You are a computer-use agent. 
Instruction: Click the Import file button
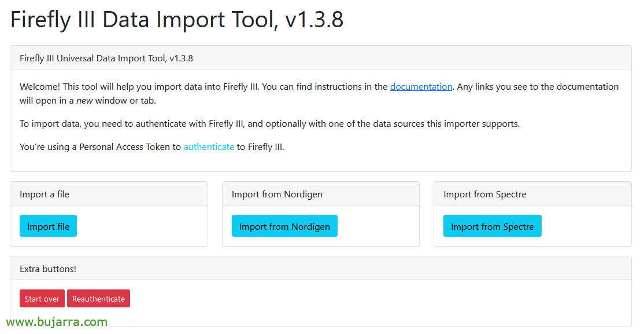(48, 226)
